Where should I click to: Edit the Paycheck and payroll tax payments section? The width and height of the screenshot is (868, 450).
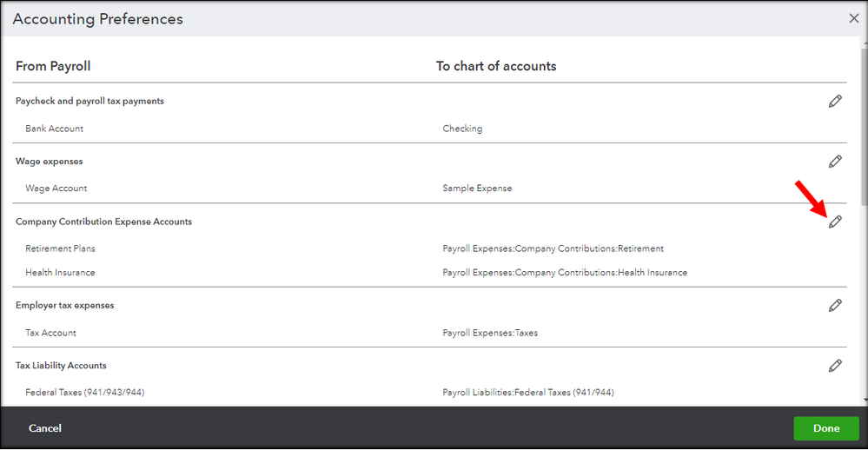(835, 102)
